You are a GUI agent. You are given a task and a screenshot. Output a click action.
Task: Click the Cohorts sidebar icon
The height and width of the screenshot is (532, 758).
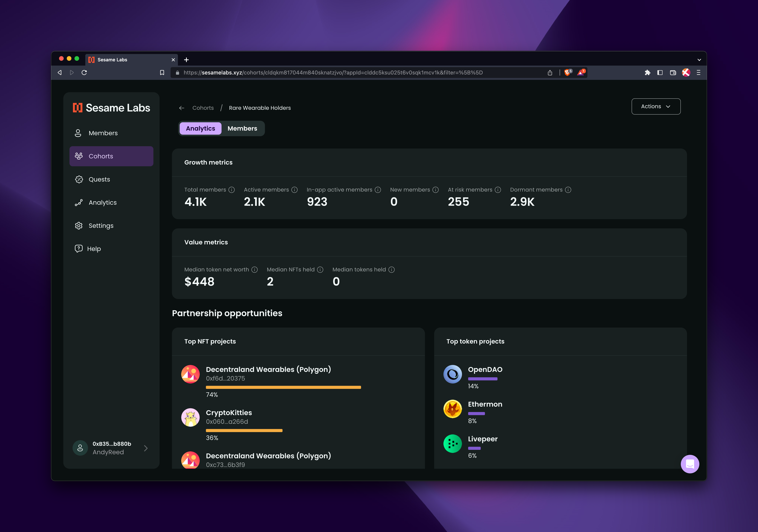click(79, 156)
